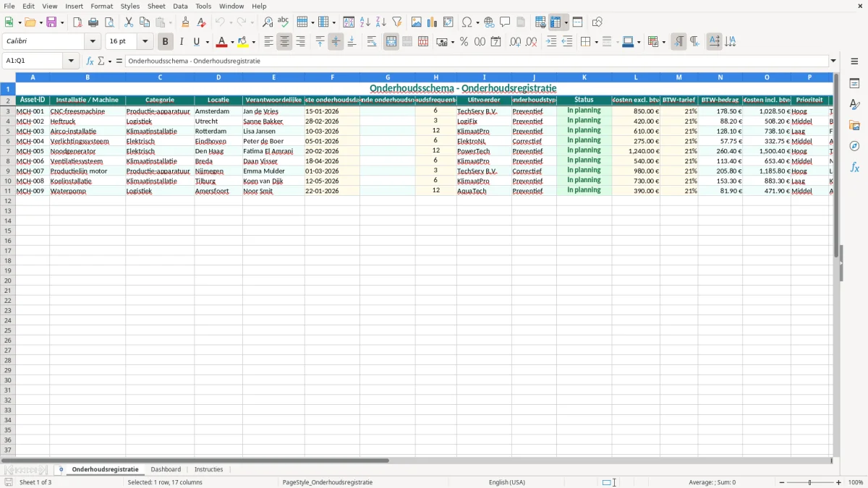Screen dimensions: 868x488
Task: Switch to the Dashboard sheet tab
Action: point(166,470)
